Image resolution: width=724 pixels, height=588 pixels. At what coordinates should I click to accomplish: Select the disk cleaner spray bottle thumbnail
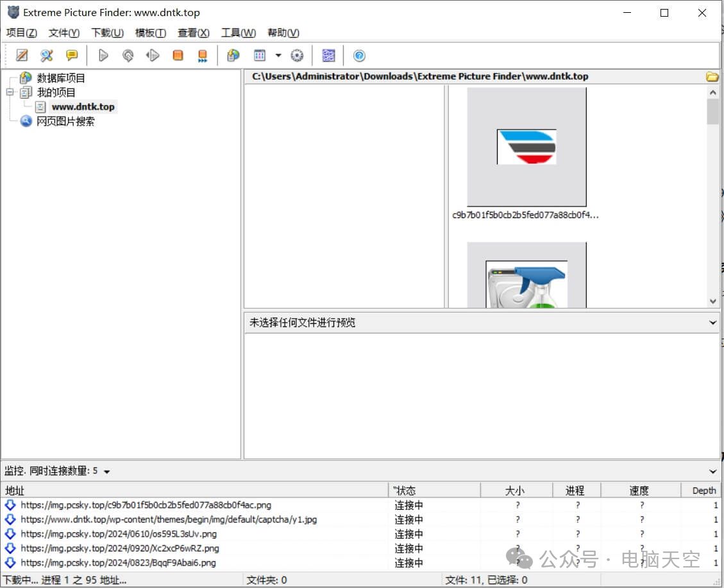(526, 275)
